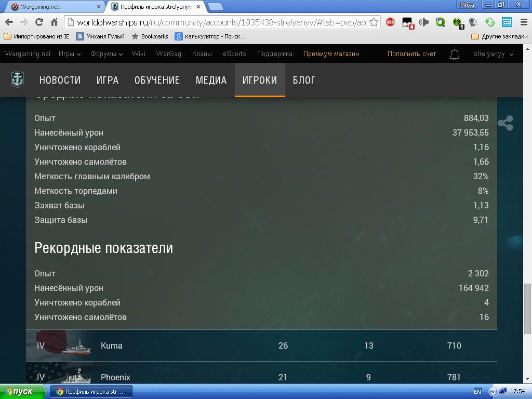Open the НОВОСТИ navigation section
532x399 pixels.
point(60,80)
